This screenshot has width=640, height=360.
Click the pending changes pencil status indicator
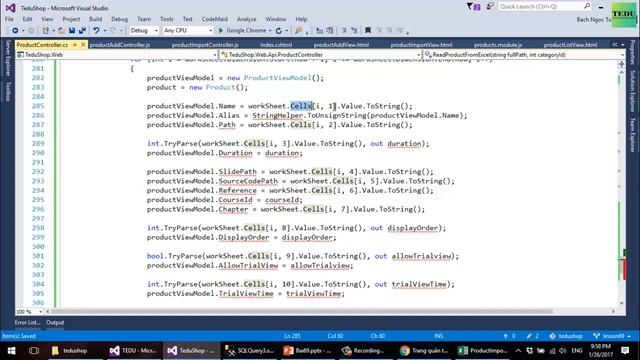pyautogui.click(x=533, y=336)
